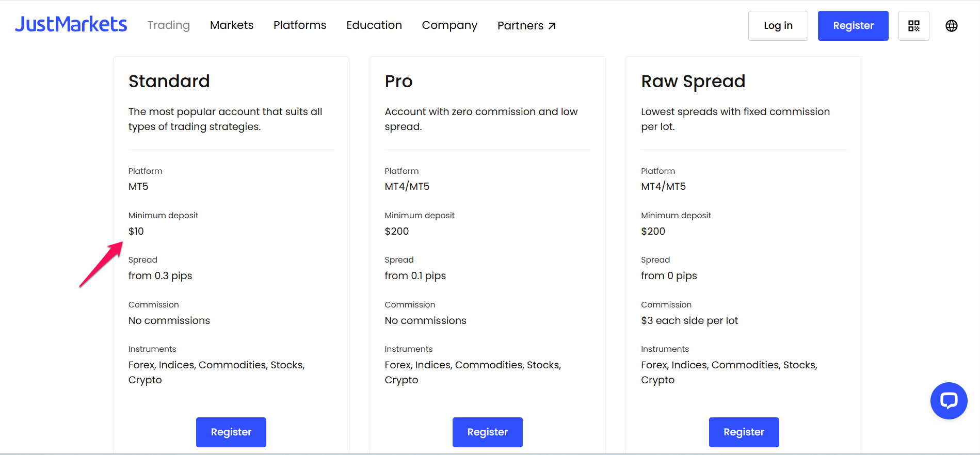Screen dimensions: 980x455
Task: Select the Standard account title
Action: 169,82
